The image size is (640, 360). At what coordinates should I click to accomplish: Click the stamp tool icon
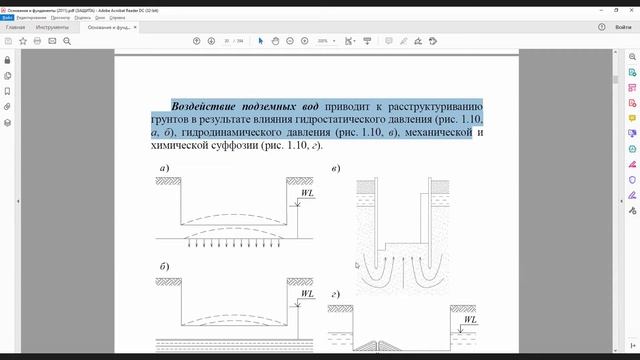tap(433, 41)
